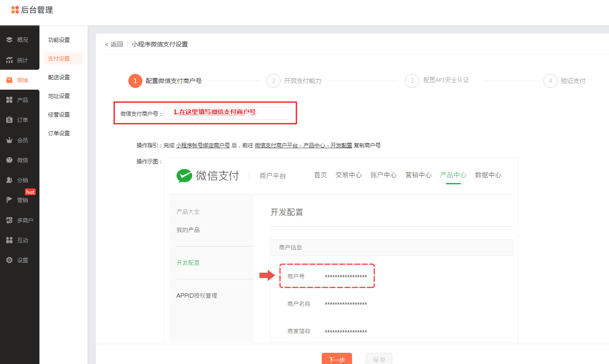
Task: Select step 3 配置API安全认证
Action: point(437,81)
